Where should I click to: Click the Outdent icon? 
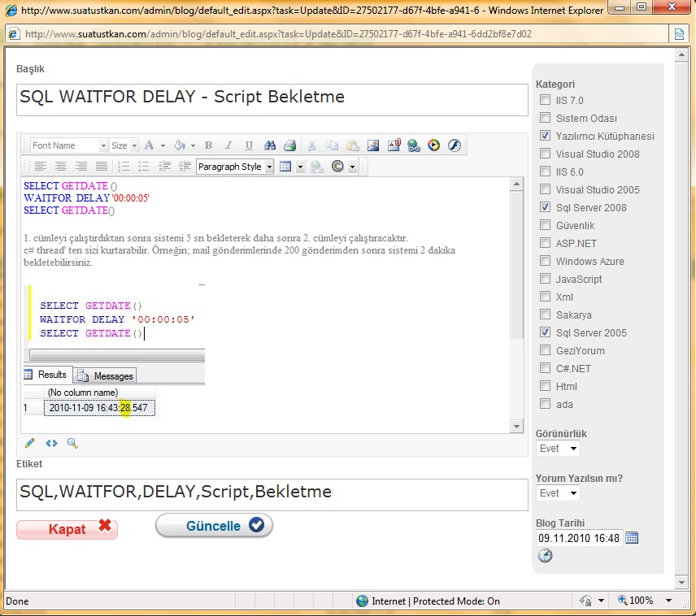[164, 167]
